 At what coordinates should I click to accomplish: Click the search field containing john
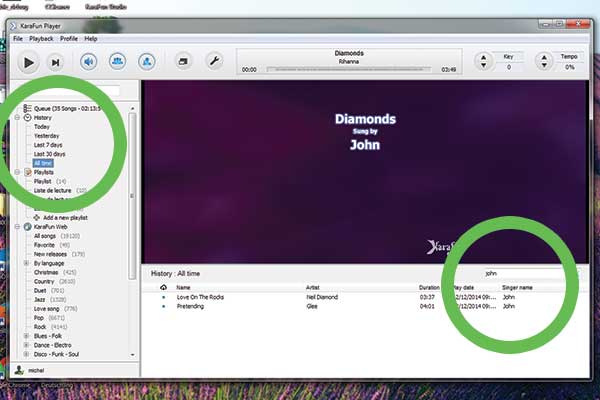tap(530, 273)
